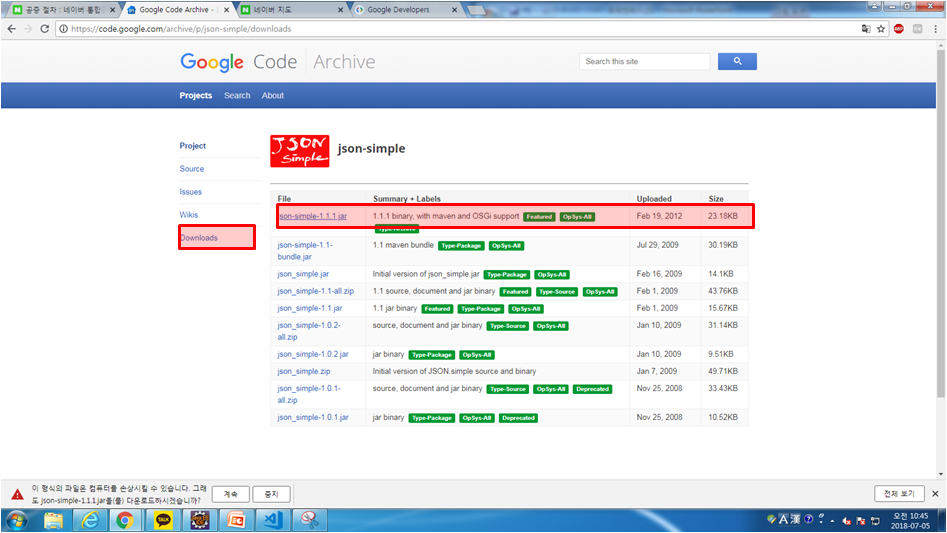Image resolution: width=947 pixels, height=533 pixels.
Task: Download json_simple.jar file
Action: pyautogui.click(x=303, y=273)
